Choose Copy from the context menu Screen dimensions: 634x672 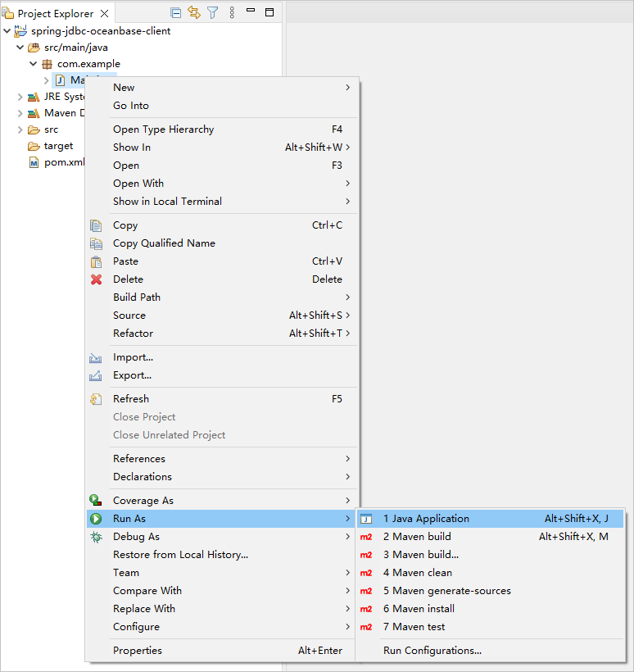125,225
